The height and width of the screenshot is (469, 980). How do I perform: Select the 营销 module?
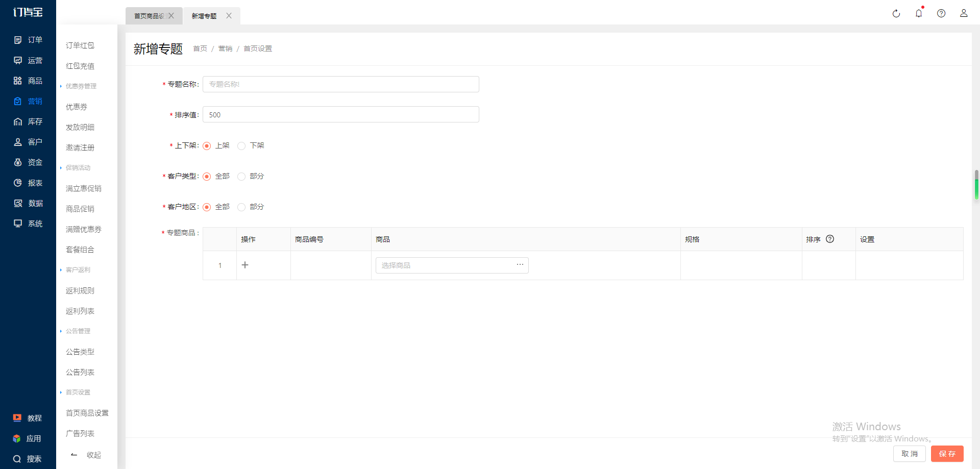28,101
